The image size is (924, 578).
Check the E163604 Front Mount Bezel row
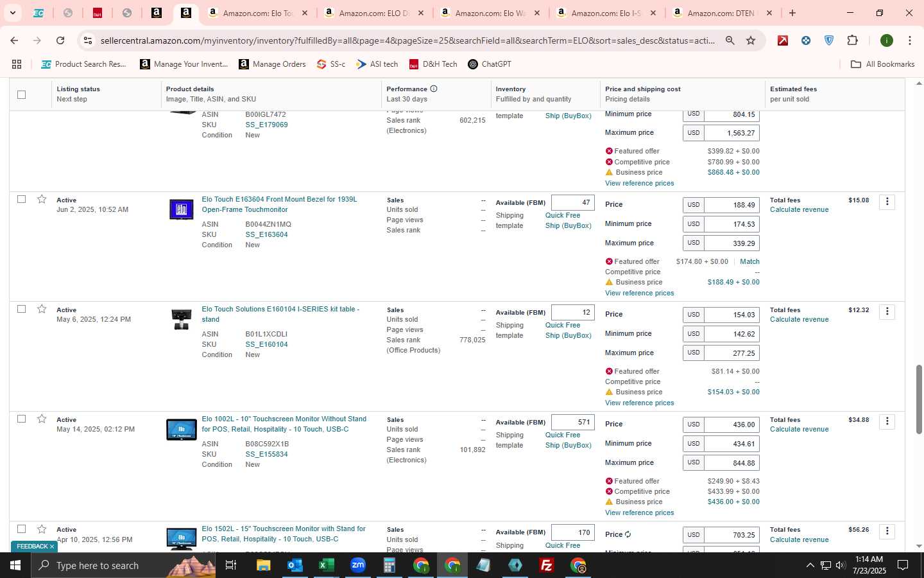tap(21, 199)
